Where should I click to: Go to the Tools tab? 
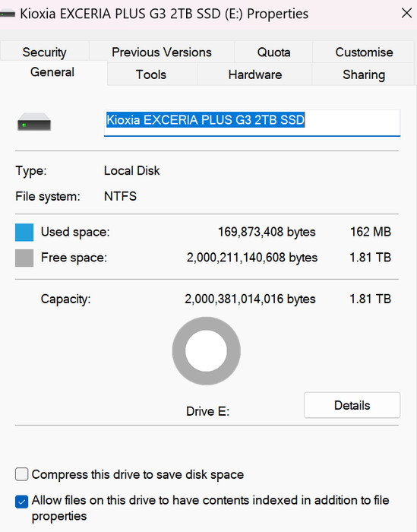pos(151,74)
